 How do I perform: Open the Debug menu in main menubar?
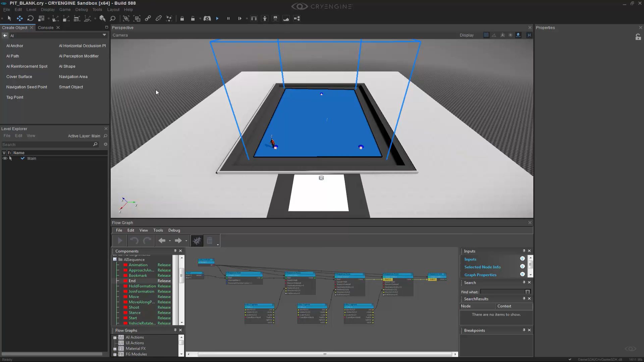(82, 9)
